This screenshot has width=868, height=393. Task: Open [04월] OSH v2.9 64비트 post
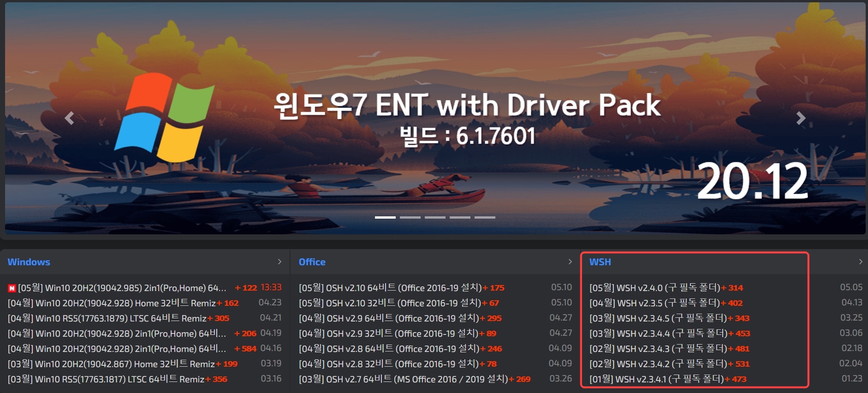coord(389,318)
